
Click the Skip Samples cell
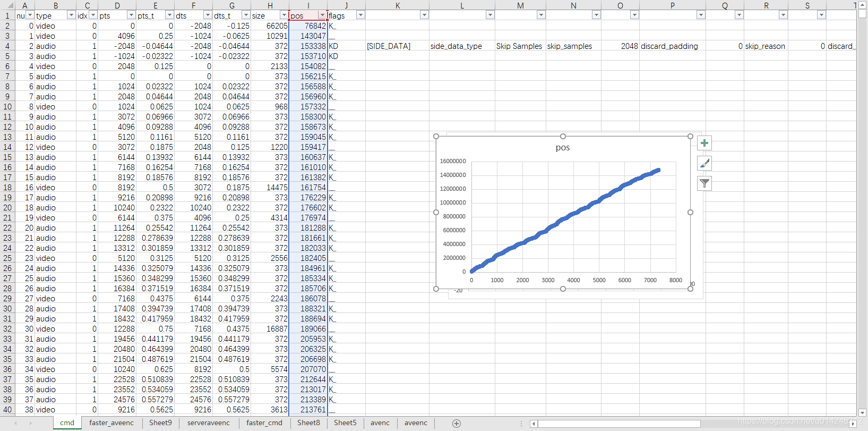click(519, 46)
